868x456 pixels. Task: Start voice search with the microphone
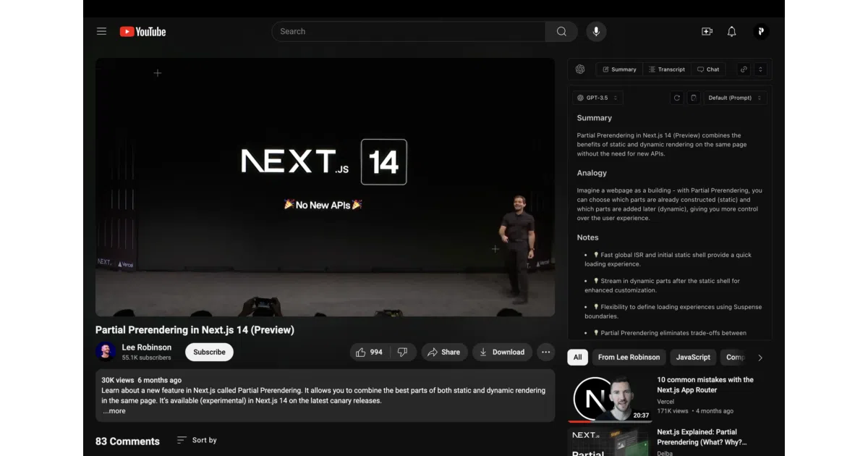coord(596,31)
